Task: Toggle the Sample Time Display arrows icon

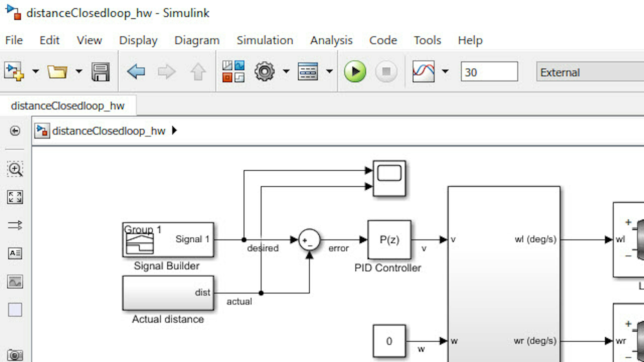Action: coord(15,225)
